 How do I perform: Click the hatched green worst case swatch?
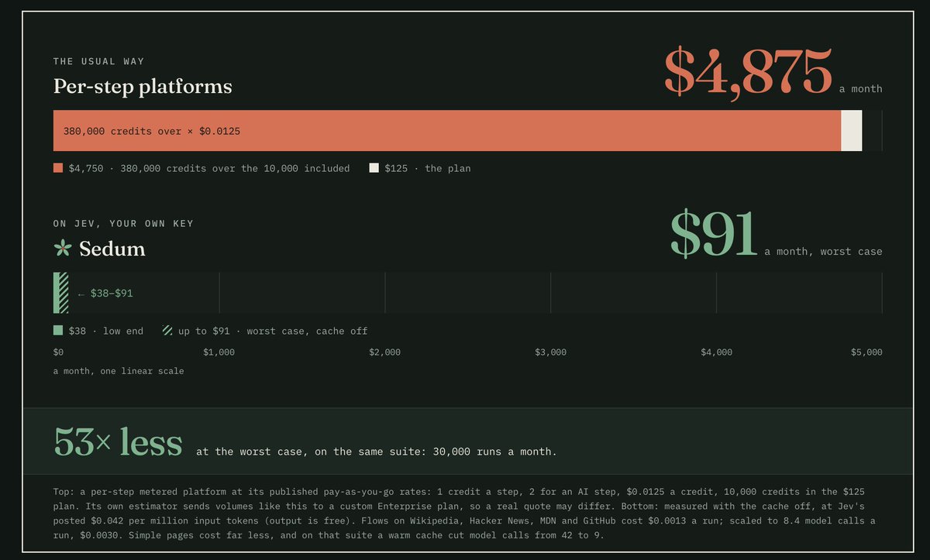167,331
